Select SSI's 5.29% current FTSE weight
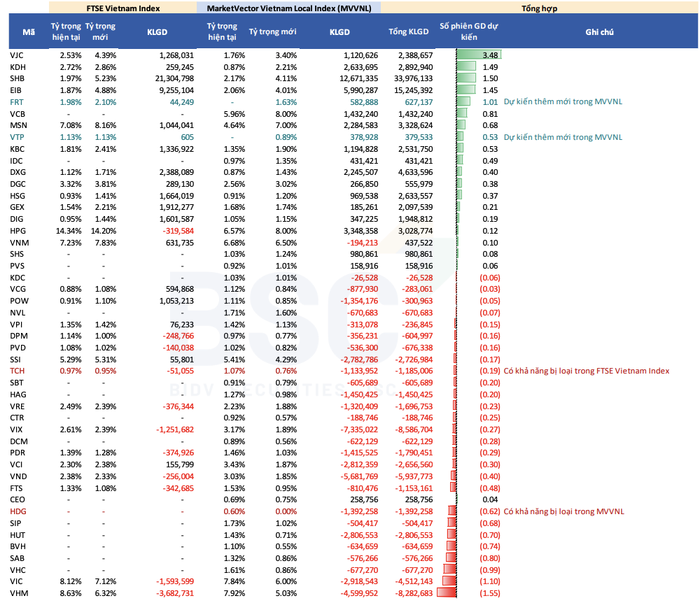Viewport: 700px width, 603px height. point(71,360)
